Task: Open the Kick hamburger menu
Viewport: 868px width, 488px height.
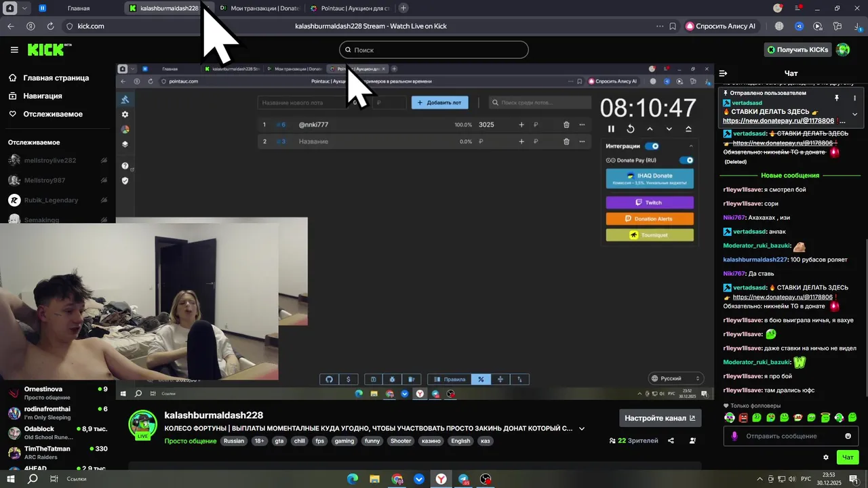Action: pos(14,49)
